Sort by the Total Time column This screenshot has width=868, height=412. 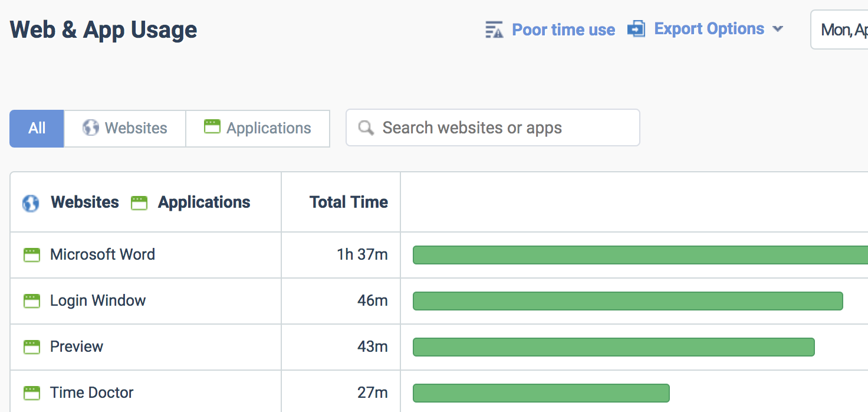tap(348, 202)
